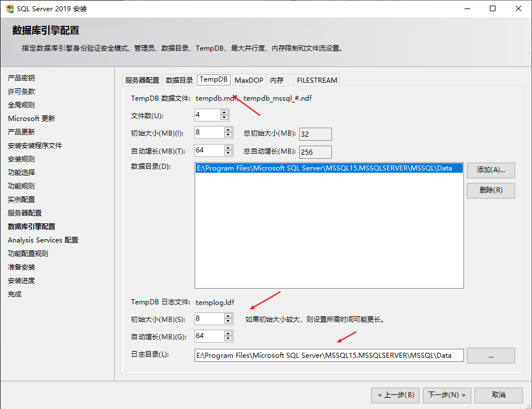Minimize the SQL Server 2019 setup window

coord(467,8)
